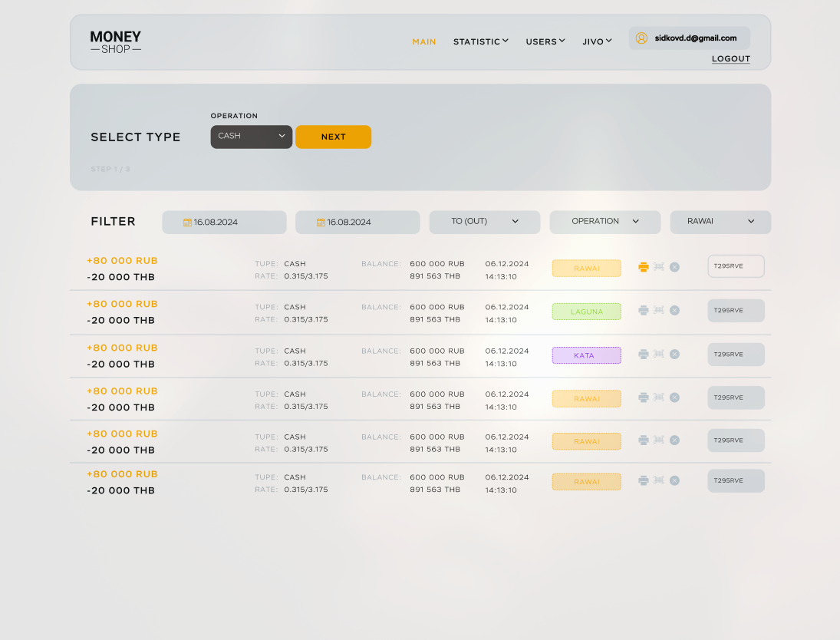Click the calendar icon in the end date filter

(x=320, y=222)
